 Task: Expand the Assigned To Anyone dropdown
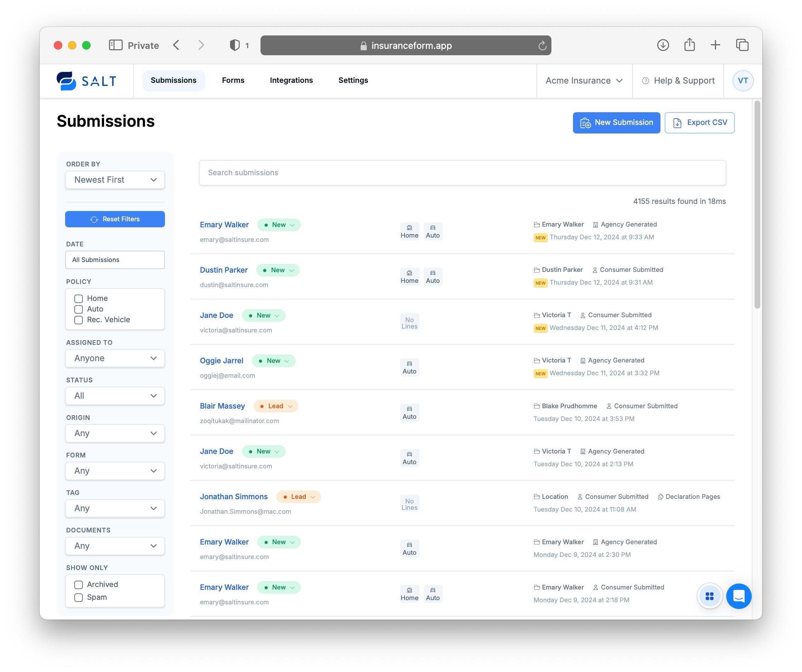(x=115, y=358)
